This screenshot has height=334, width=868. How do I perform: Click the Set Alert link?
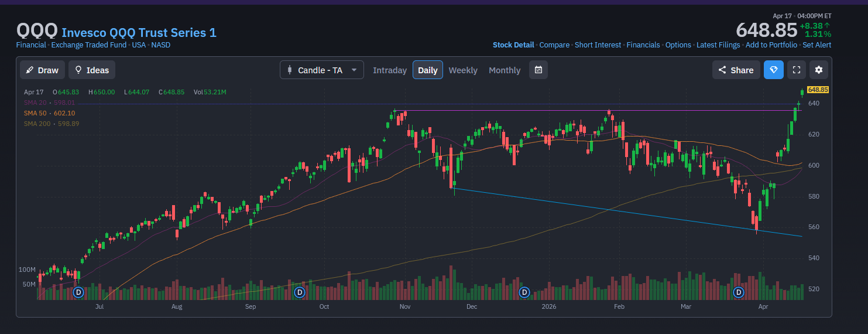(x=816, y=45)
